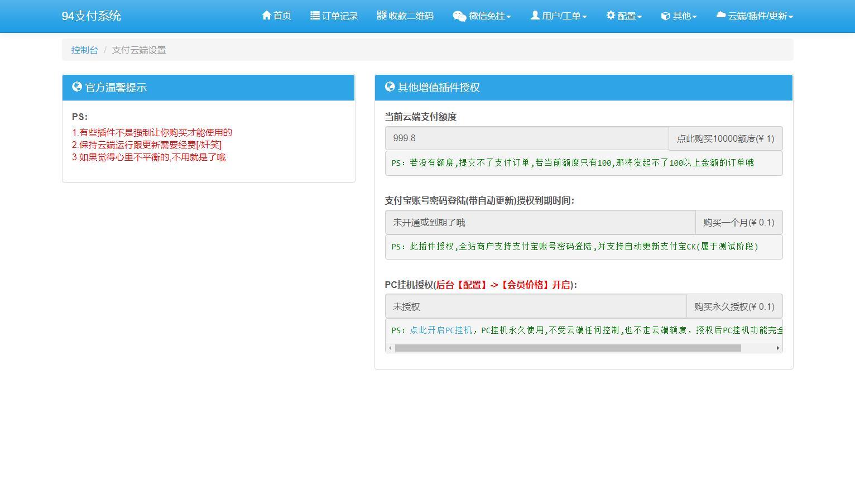Click the user icon next to 用户/工单
This screenshot has width=855, height=504.
pyautogui.click(x=534, y=16)
